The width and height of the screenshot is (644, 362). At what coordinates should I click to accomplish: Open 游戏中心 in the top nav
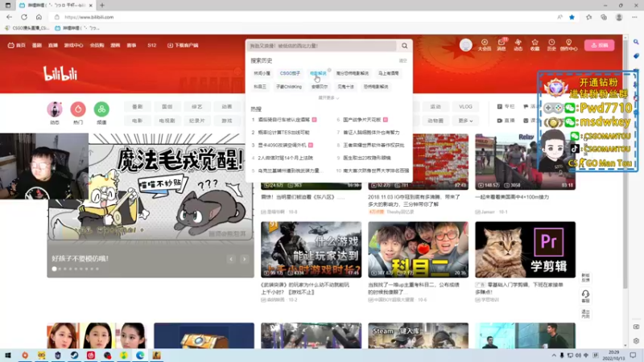point(73,45)
